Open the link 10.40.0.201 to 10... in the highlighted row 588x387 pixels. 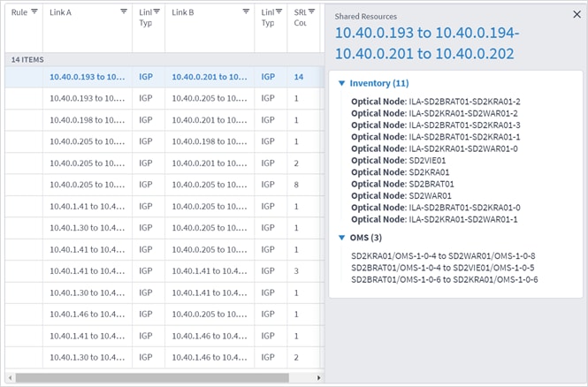click(x=210, y=77)
